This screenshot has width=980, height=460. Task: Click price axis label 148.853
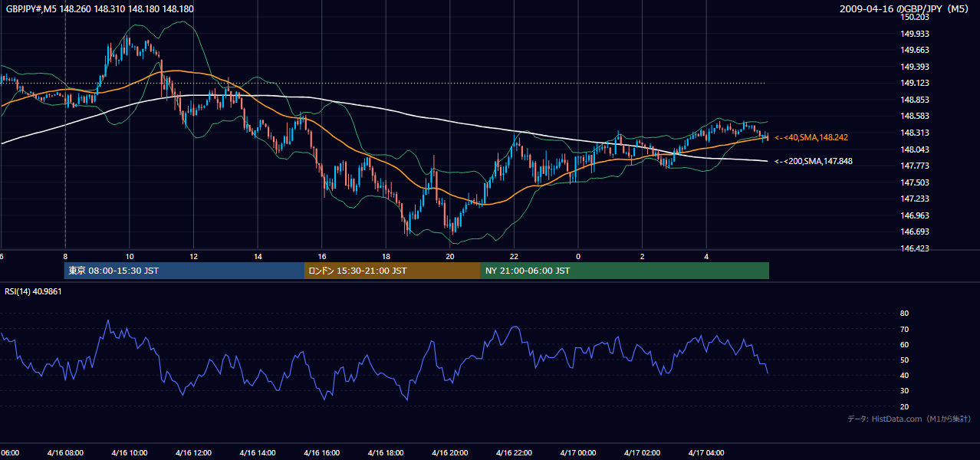(x=914, y=100)
